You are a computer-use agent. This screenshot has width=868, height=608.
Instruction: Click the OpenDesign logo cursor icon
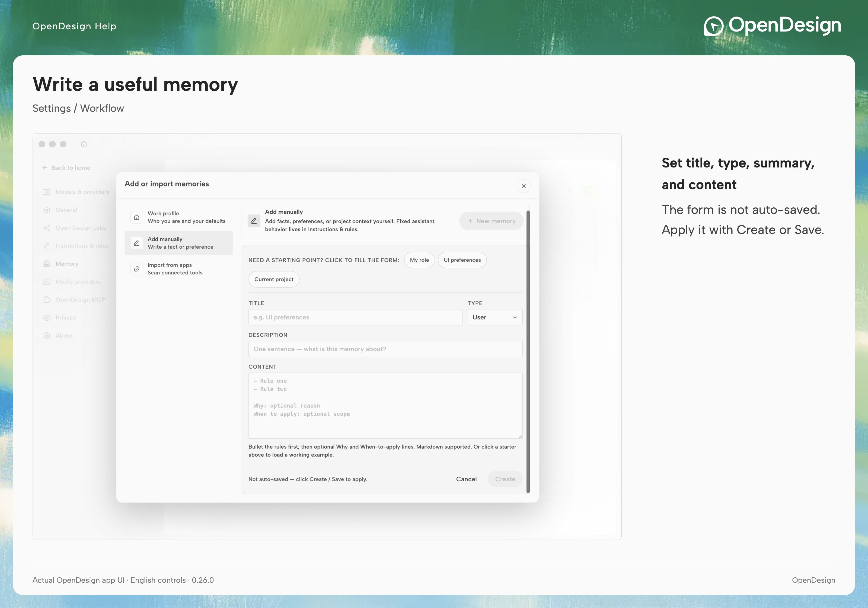coord(713,26)
